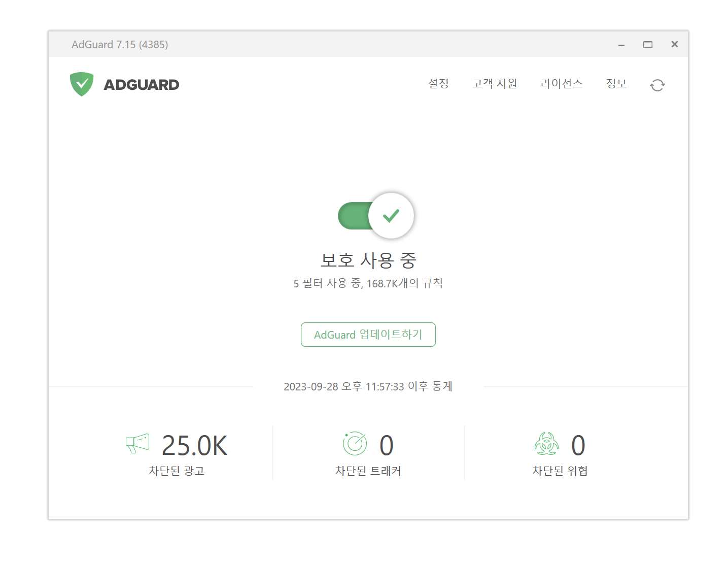Open the 정보 about menu

tap(616, 84)
